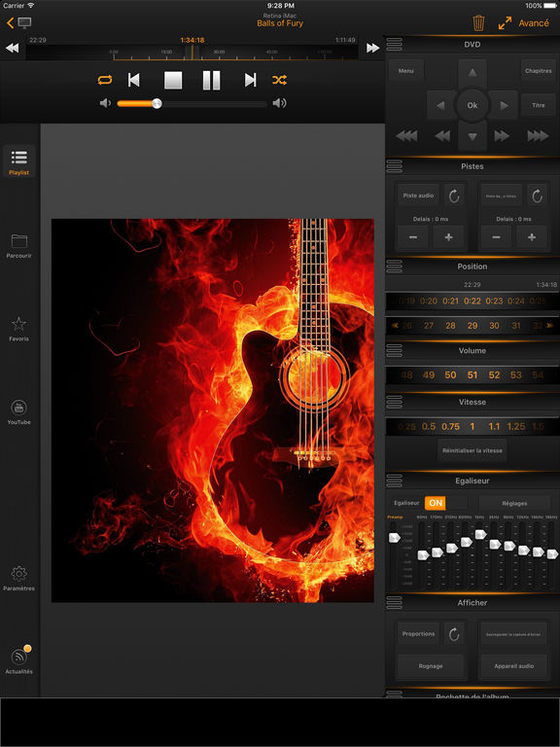This screenshot has height=747, width=560.
Task: Open the Parcourir folder section
Action: pyautogui.click(x=19, y=246)
